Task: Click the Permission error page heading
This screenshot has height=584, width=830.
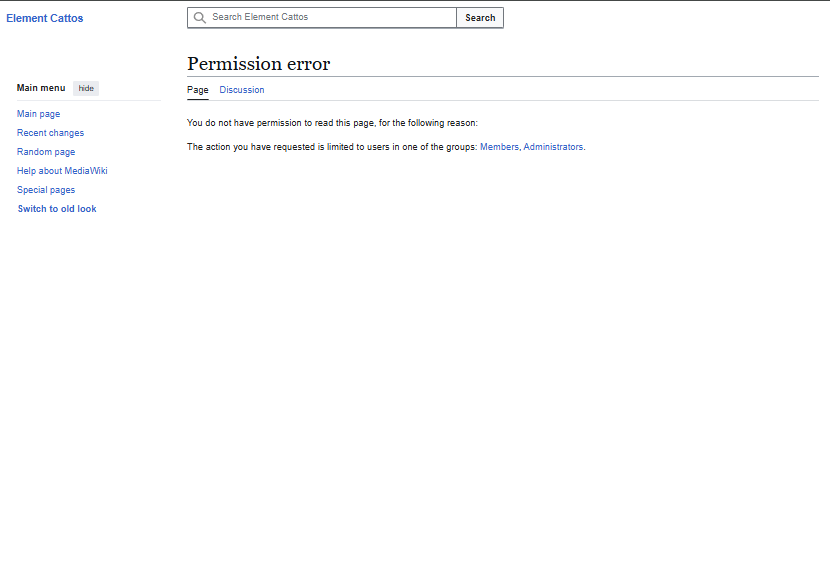Action: coord(258,64)
